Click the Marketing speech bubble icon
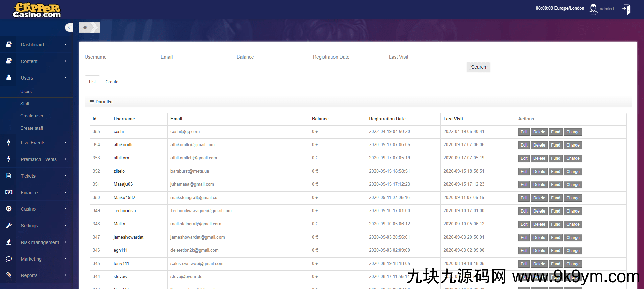This screenshot has width=644, height=289. (x=9, y=259)
